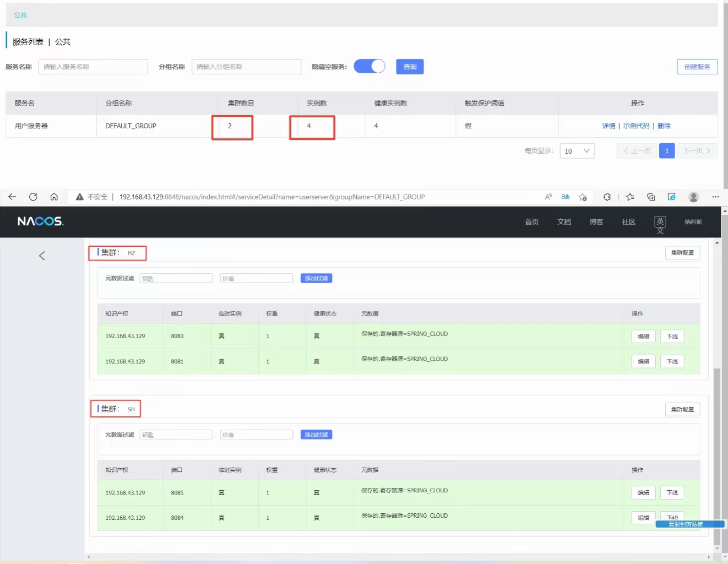Open 社区 in the Nacos header

[629, 222]
